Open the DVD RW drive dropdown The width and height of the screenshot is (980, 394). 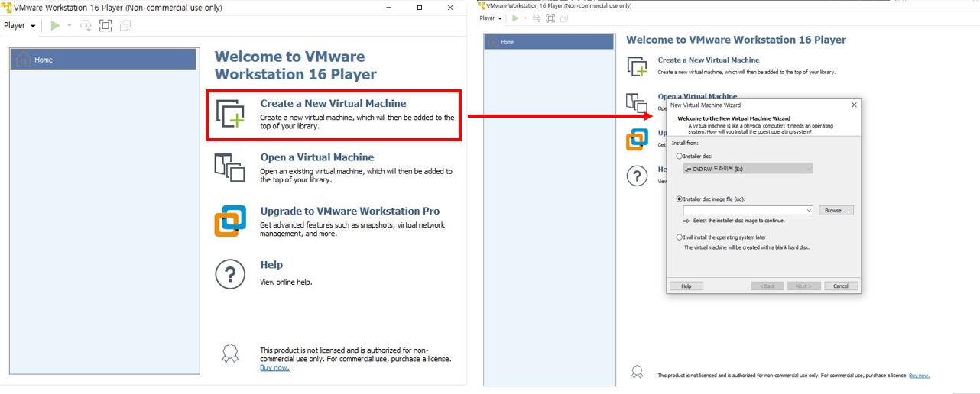coord(748,169)
